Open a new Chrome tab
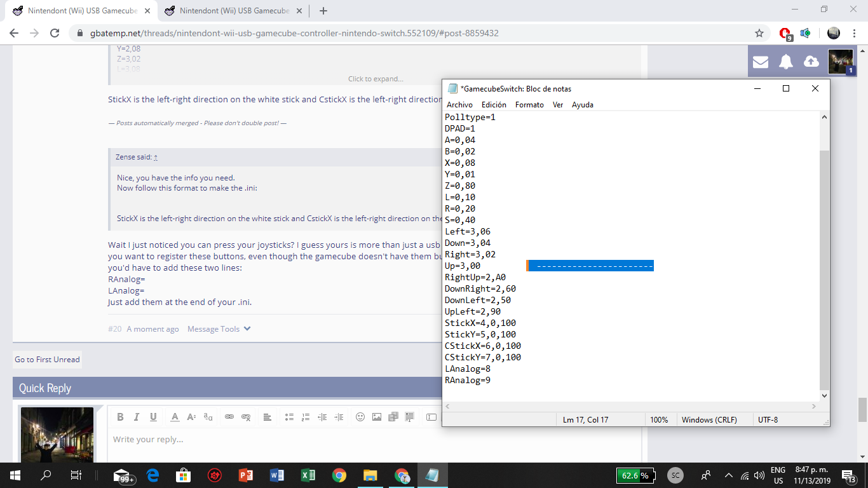Image resolution: width=868 pixels, height=488 pixels. coord(323,11)
